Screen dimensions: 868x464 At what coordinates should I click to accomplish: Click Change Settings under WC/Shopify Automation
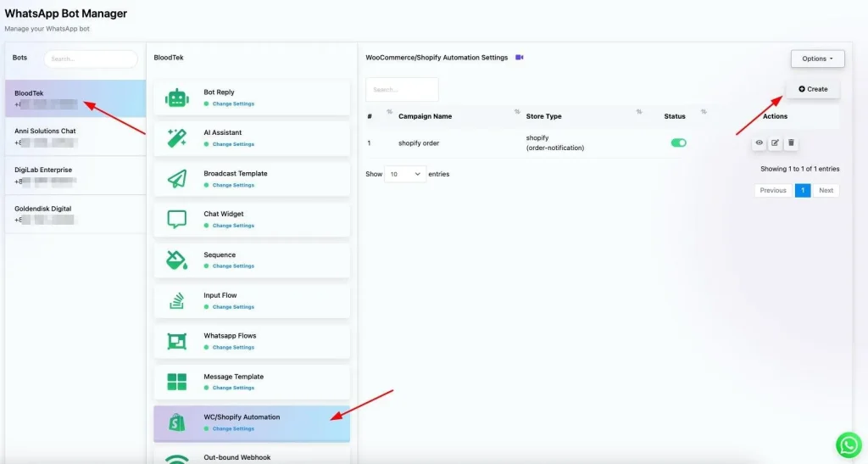tap(233, 428)
